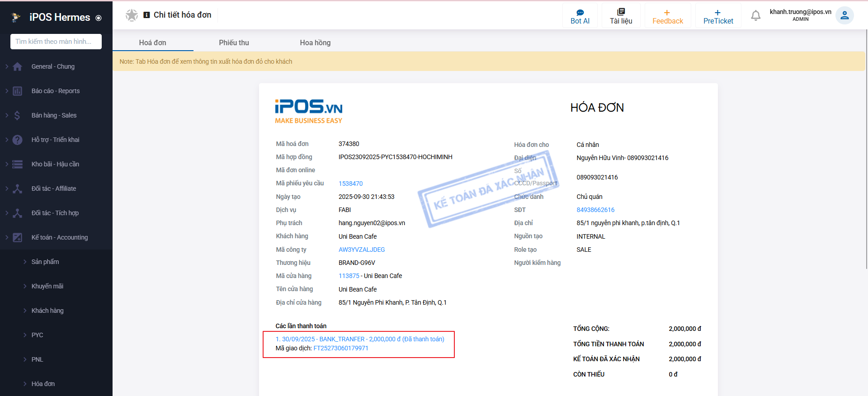
Task: Click phone number link 84938662616
Action: pos(595,210)
